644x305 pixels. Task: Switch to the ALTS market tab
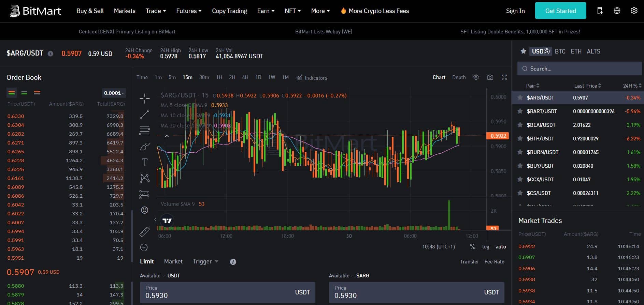click(x=593, y=51)
